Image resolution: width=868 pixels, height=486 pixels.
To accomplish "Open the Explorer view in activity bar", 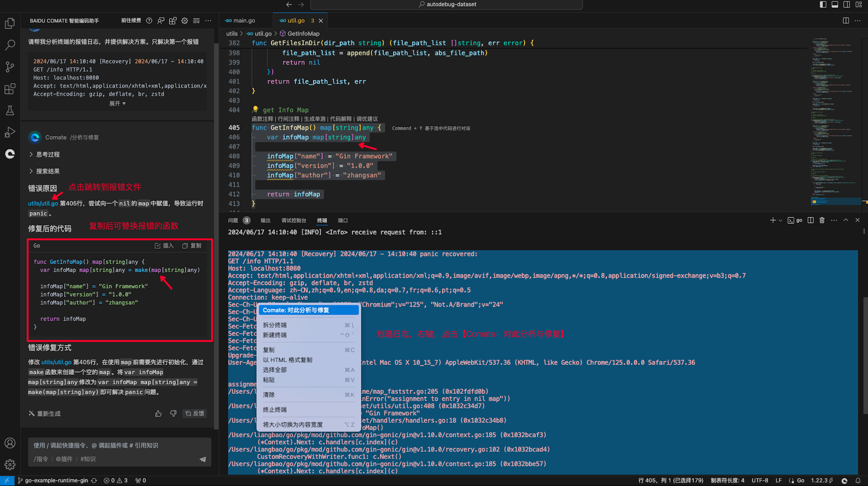I will click(x=10, y=24).
